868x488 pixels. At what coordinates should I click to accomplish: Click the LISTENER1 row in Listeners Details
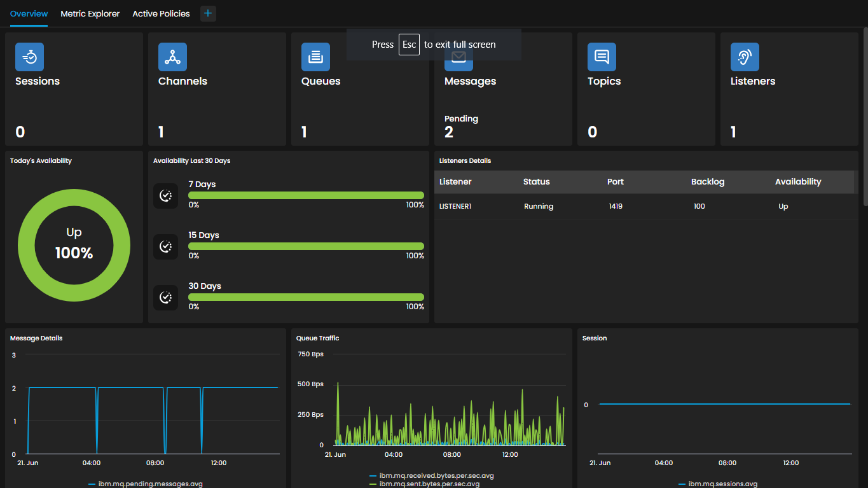click(646, 207)
